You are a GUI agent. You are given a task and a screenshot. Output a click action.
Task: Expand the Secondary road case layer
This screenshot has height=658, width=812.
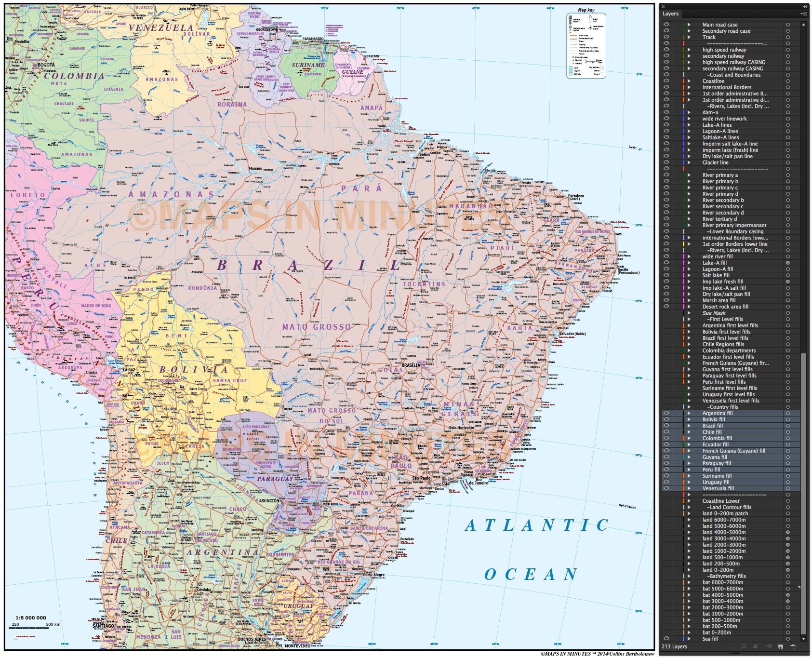tap(689, 31)
